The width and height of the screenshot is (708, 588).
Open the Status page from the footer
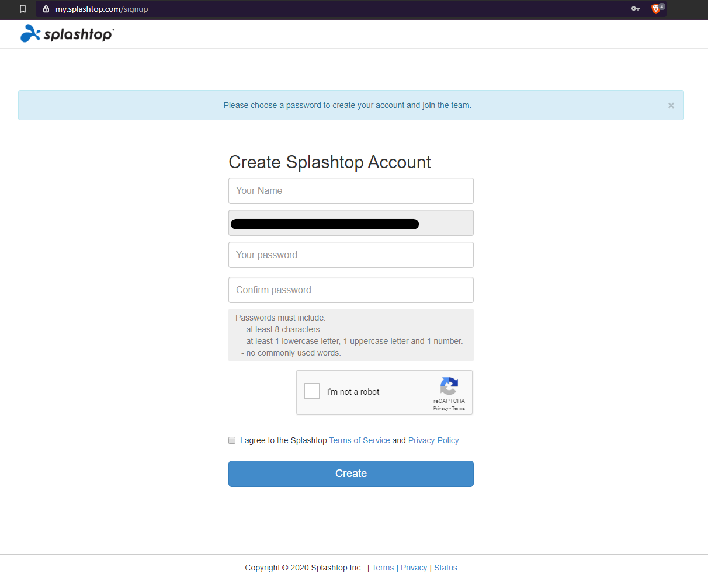click(445, 567)
